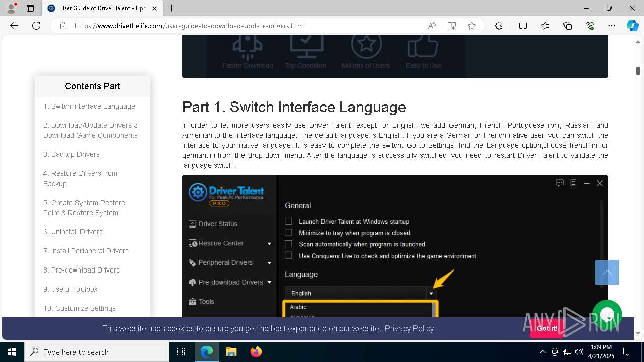This screenshot has width=644, height=362.
Task: Click the scroll-to-top arrow button
Action: [607, 273]
